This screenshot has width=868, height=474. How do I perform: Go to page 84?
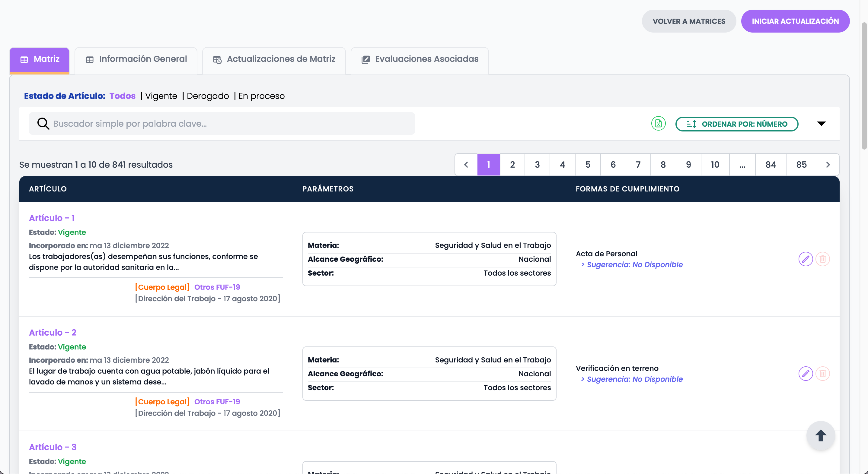tap(771, 165)
